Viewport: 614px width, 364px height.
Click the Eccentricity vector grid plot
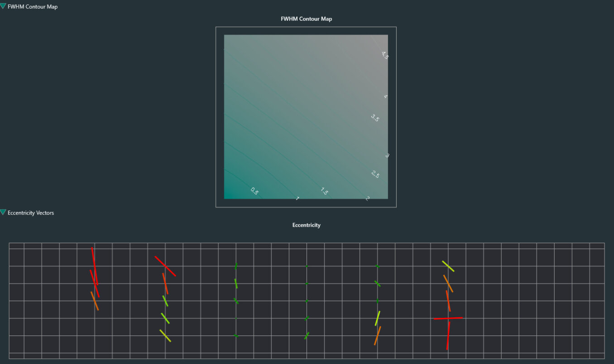tap(307, 301)
